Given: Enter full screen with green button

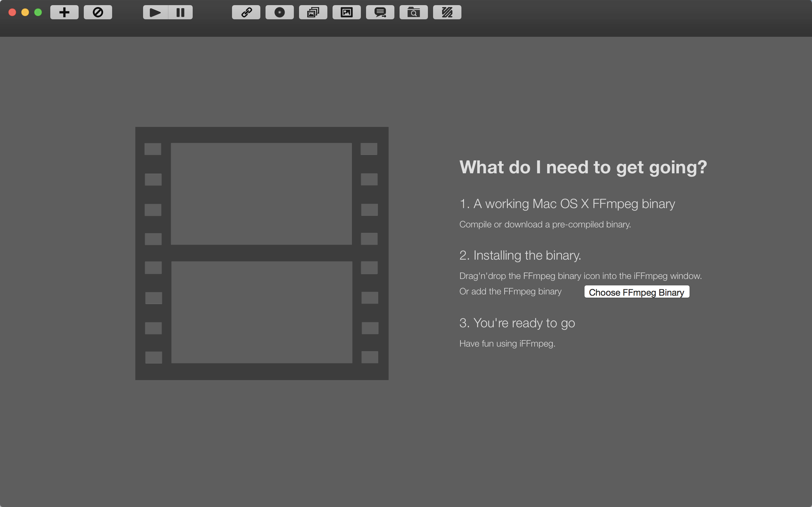Looking at the screenshot, I should [x=38, y=13].
